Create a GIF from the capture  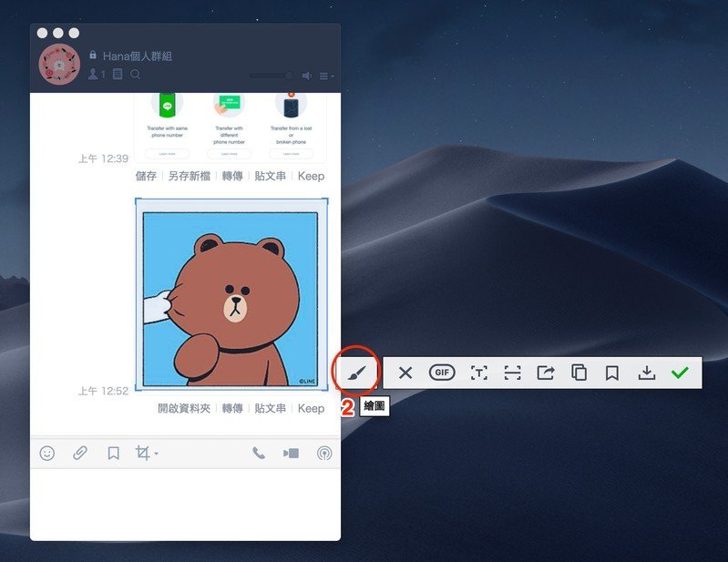coord(442,373)
